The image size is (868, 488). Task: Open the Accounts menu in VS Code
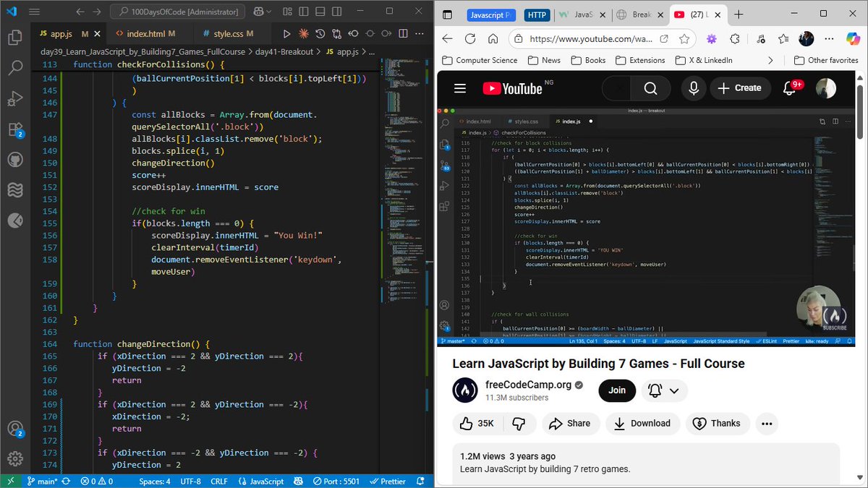pos(16,429)
